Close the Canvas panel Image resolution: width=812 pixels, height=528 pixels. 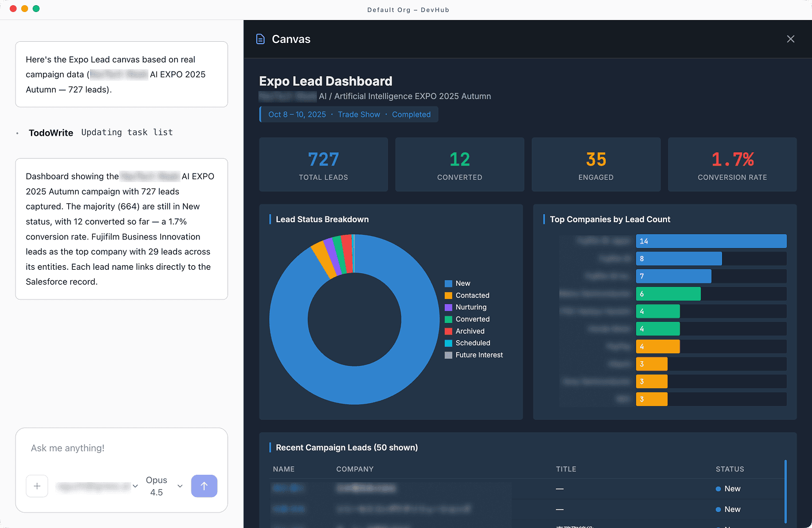click(x=791, y=39)
